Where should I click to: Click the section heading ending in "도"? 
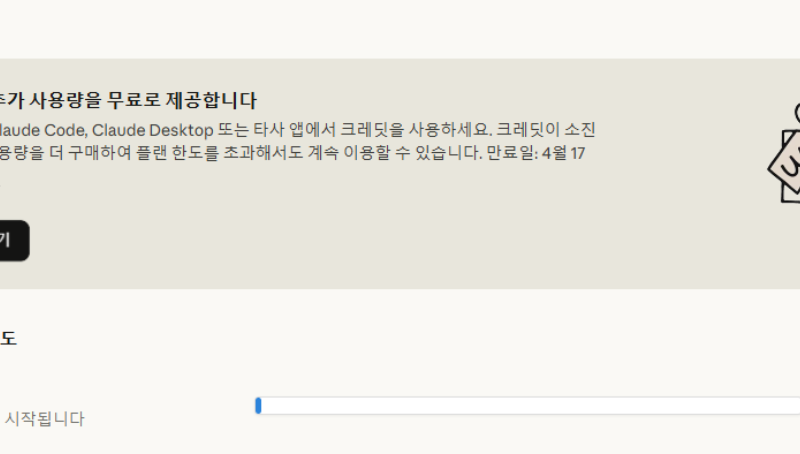tap(8, 339)
